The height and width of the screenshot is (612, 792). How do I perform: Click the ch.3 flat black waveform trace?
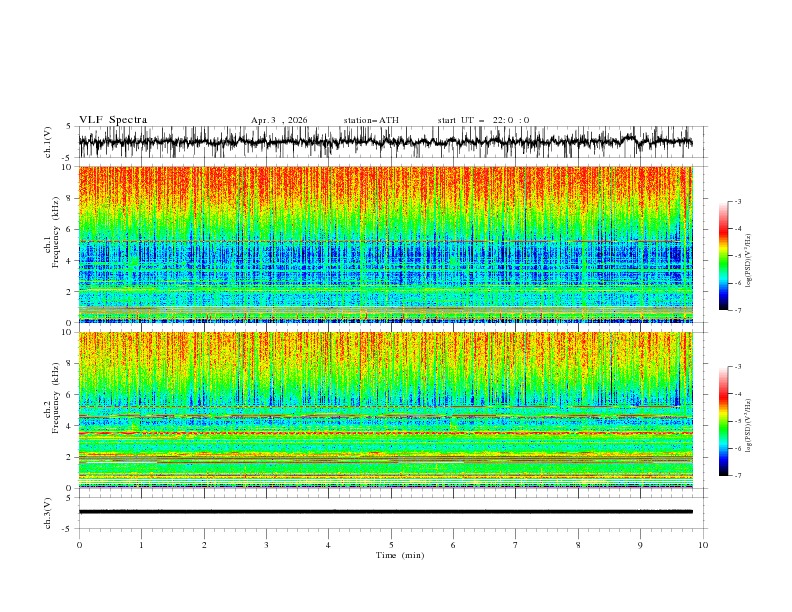point(385,512)
